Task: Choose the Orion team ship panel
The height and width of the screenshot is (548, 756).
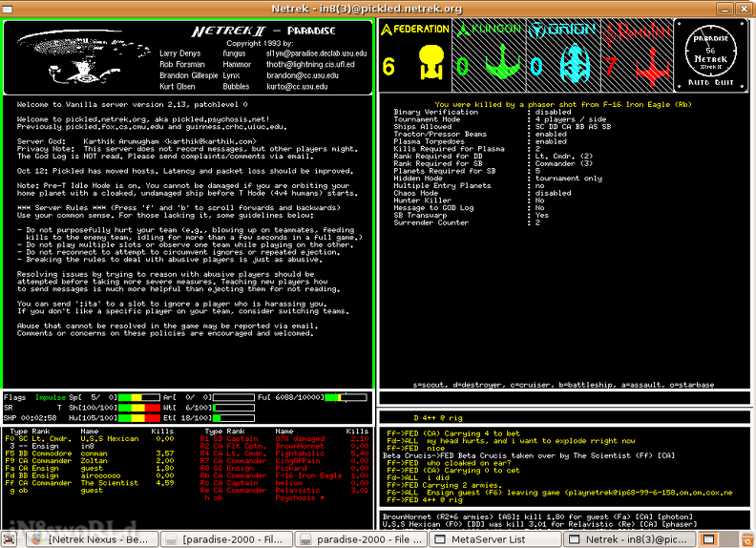Action: (x=563, y=55)
